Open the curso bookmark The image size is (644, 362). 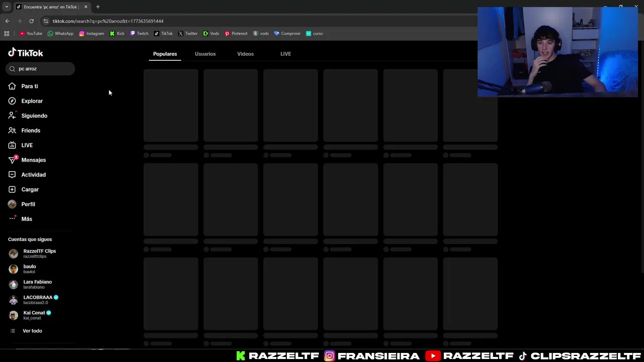click(314, 34)
